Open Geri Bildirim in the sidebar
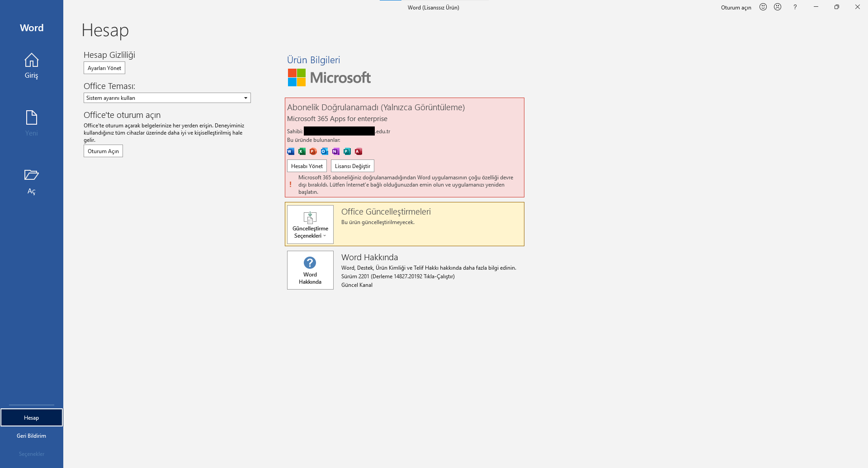The width and height of the screenshot is (868, 468). coord(32,436)
